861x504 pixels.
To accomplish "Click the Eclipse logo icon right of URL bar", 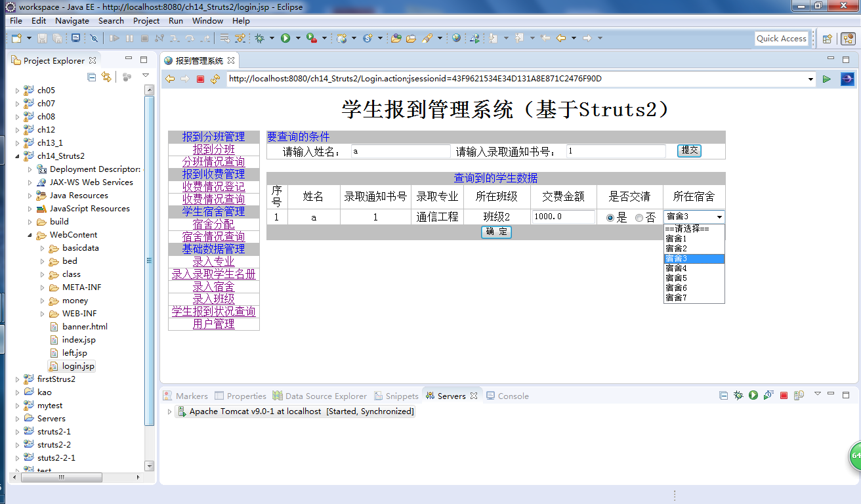I will (847, 79).
